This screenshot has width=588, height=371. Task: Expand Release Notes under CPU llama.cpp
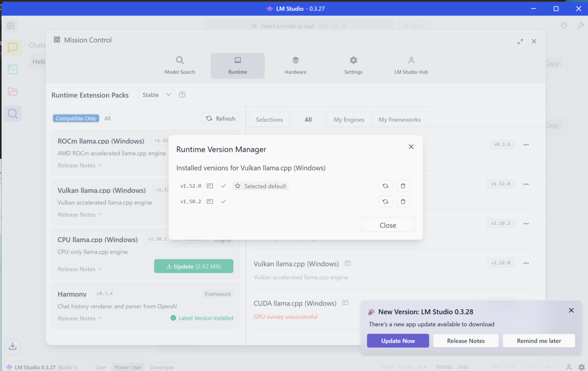pyautogui.click(x=80, y=269)
